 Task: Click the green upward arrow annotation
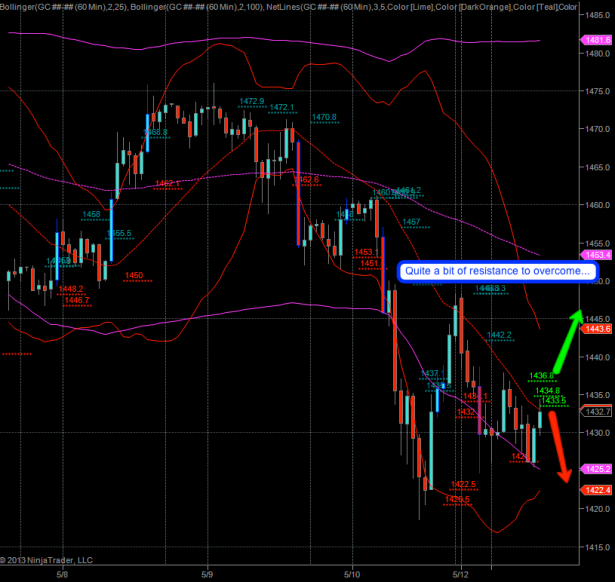[x=568, y=327]
